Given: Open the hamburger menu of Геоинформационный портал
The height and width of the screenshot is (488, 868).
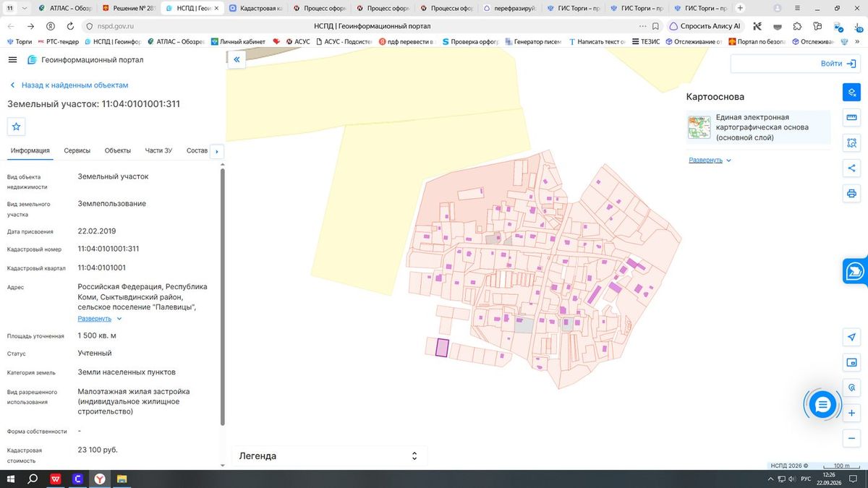Looking at the screenshot, I should pos(13,60).
